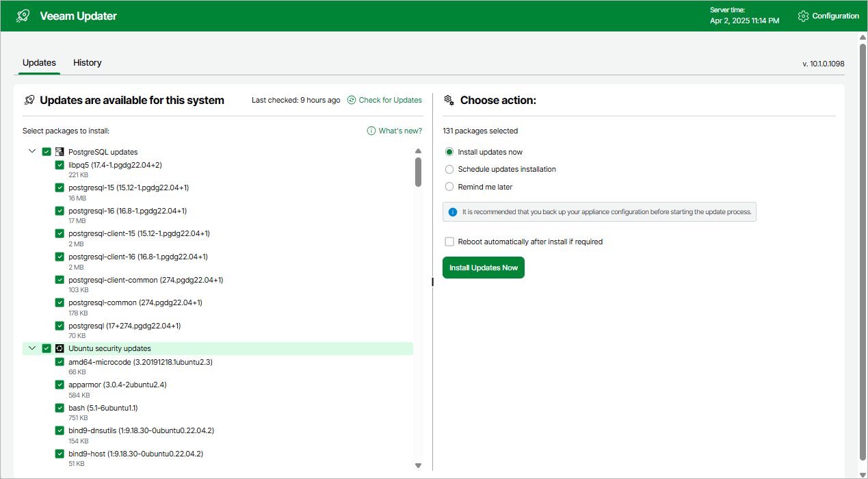Click the What's new info icon
The height and width of the screenshot is (479, 868).
pyautogui.click(x=371, y=131)
